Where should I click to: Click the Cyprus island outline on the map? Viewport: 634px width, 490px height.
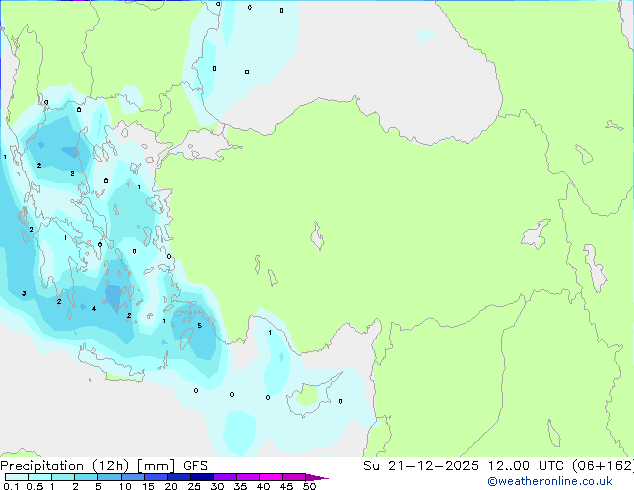tap(313, 395)
